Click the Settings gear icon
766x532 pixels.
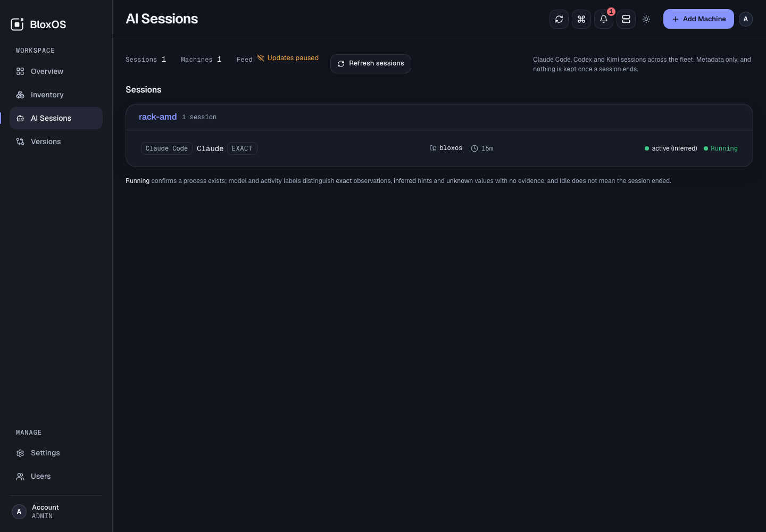(x=20, y=453)
